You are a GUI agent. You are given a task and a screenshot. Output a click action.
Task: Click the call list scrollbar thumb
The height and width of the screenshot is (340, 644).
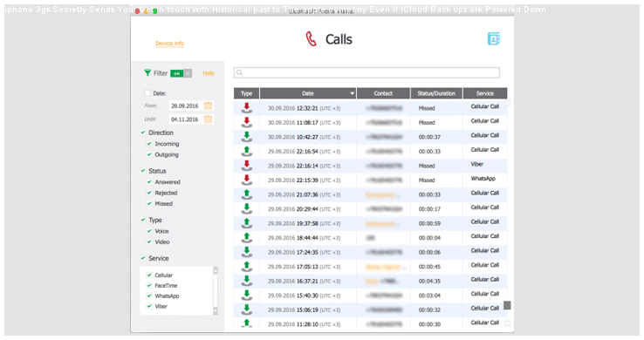pyautogui.click(x=507, y=305)
